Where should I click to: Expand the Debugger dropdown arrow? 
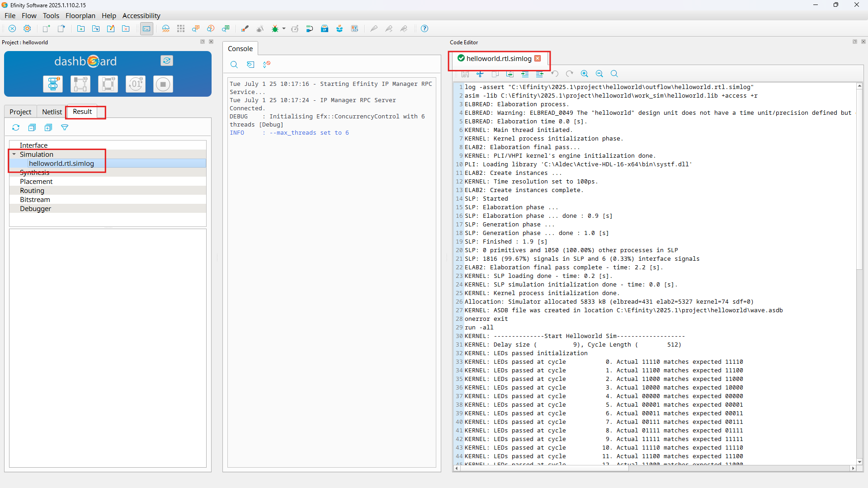tap(284, 28)
